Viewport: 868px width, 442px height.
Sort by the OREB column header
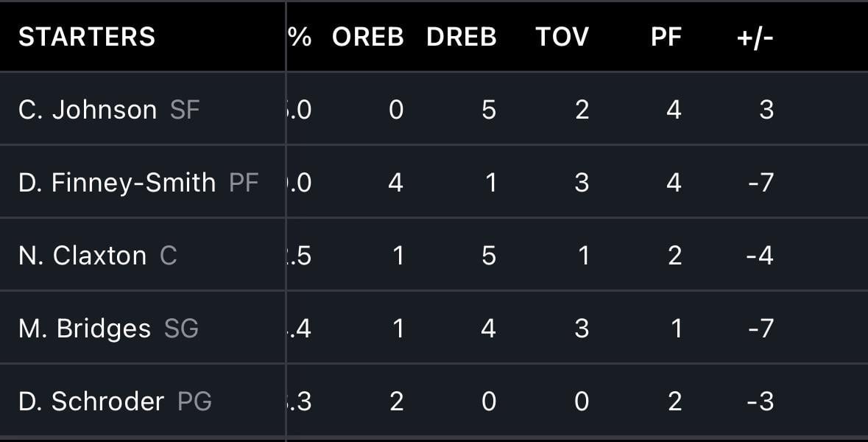pos(367,37)
